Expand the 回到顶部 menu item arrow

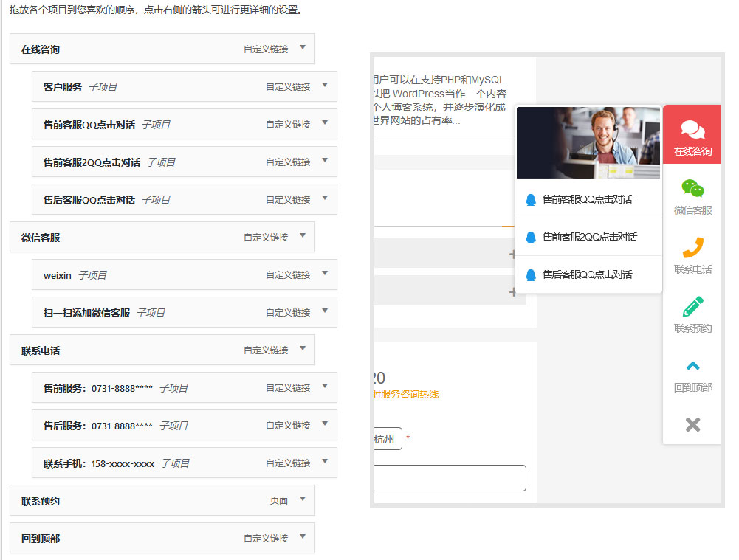pos(302,537)
